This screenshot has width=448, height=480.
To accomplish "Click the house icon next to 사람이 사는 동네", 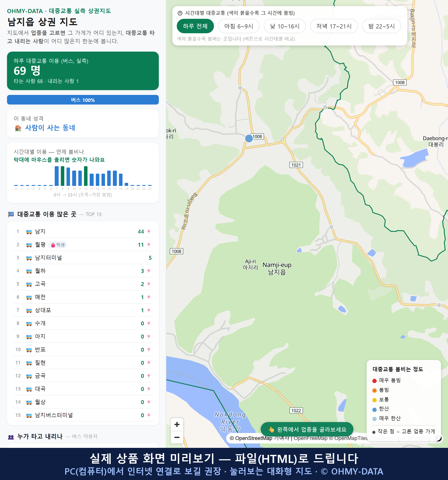I will pyautogui.click(x=18, y=128).
